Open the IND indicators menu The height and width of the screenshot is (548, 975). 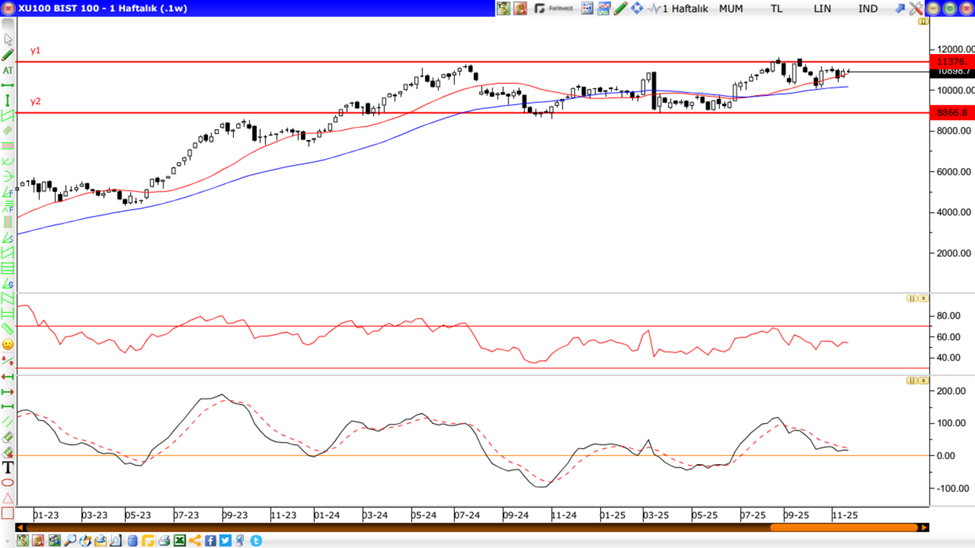coord(868,8)
